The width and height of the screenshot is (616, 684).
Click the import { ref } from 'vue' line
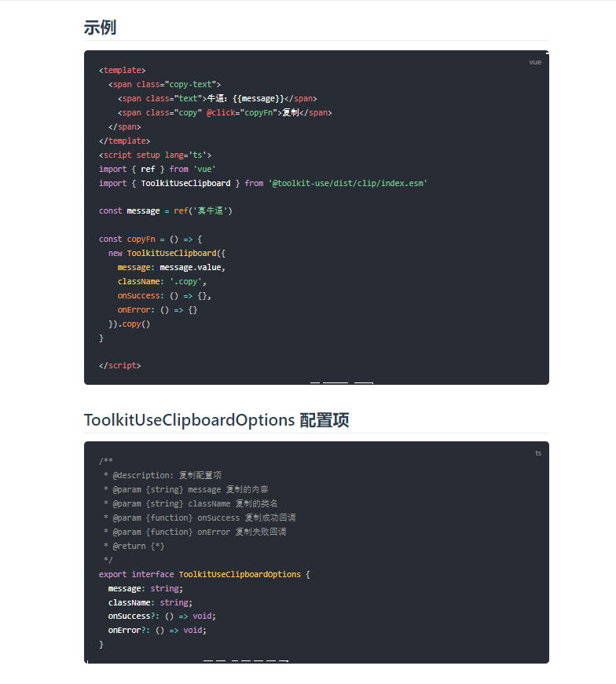coord(157,170)
